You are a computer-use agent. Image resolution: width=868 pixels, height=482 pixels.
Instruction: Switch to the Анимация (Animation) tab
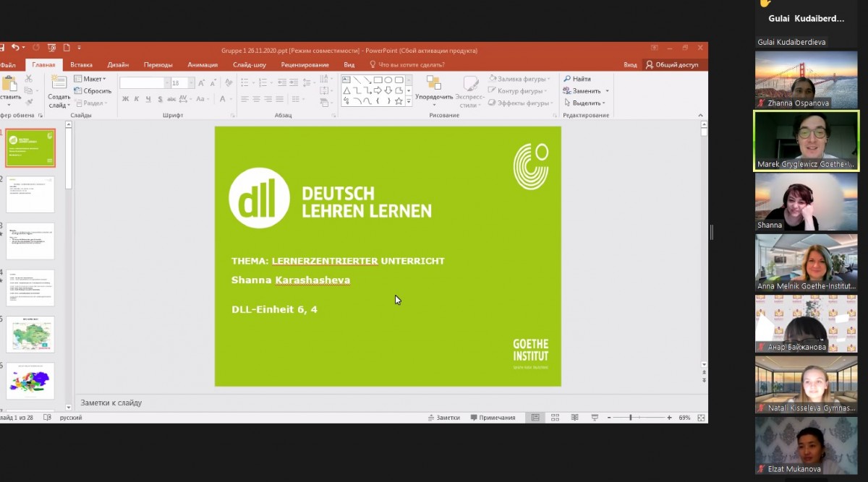[203, 65]
